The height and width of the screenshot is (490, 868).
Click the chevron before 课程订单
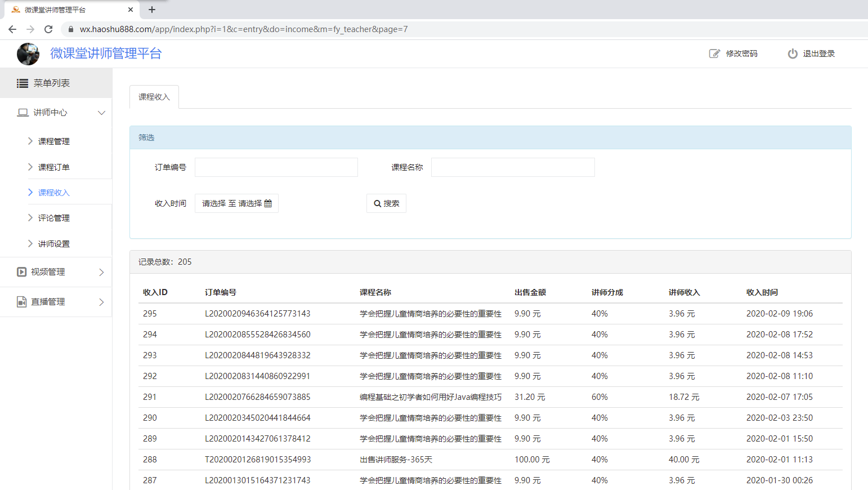coord(30,167)
